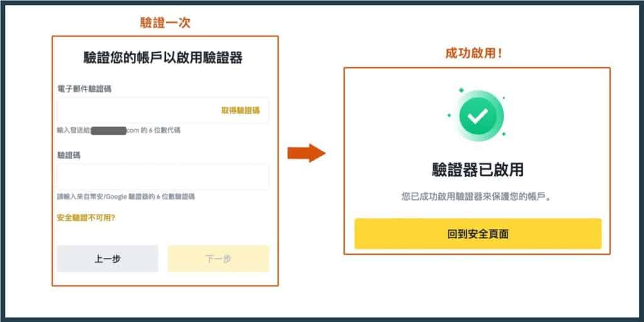Go back with the 上一步 button
Screen dimensions: 644x322
point(108,258)
